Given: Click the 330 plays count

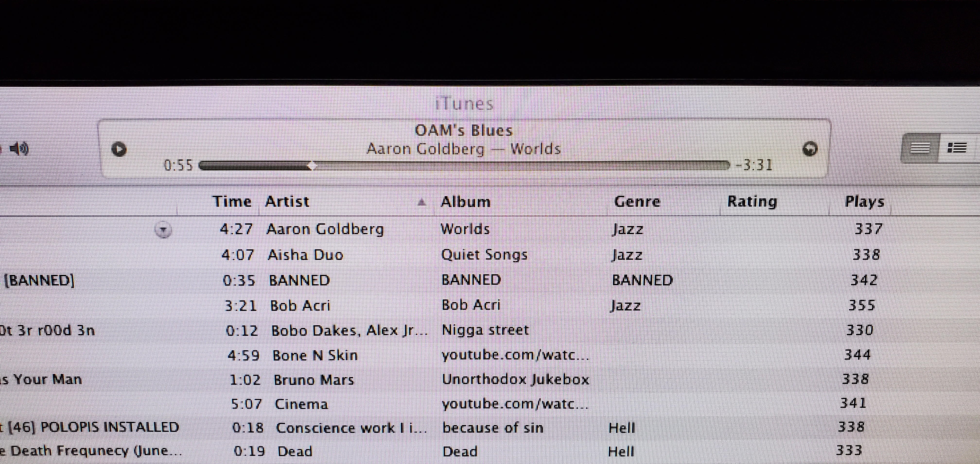Looking at the screenshot, I should 860,330.
